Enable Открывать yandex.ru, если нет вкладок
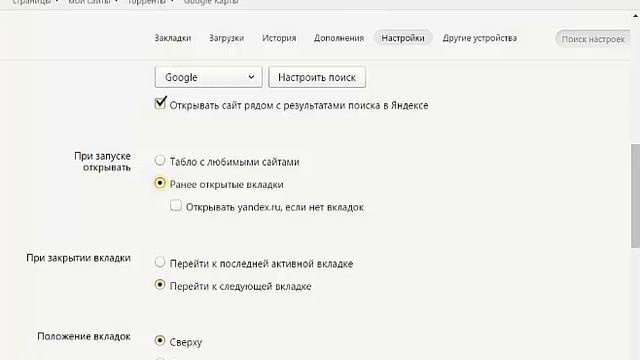 (176, 205)
